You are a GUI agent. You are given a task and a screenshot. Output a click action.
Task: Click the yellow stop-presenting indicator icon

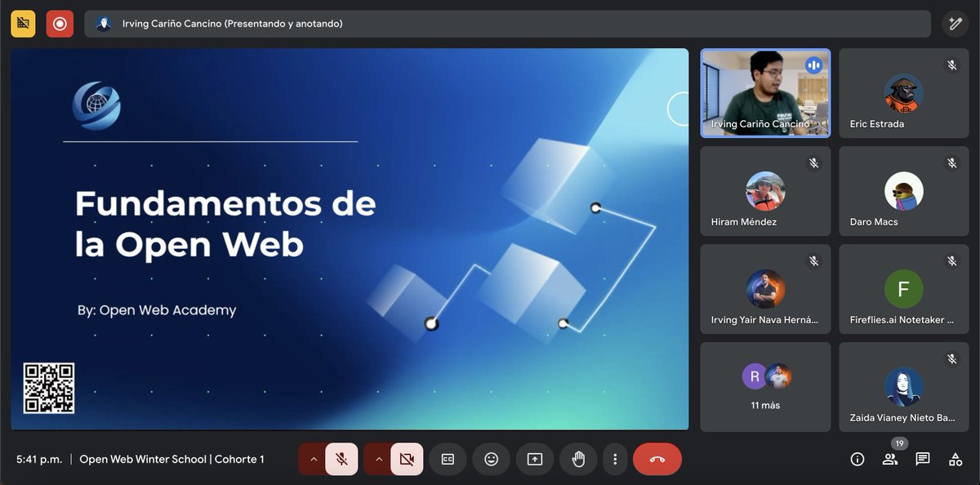click(23, 24)
